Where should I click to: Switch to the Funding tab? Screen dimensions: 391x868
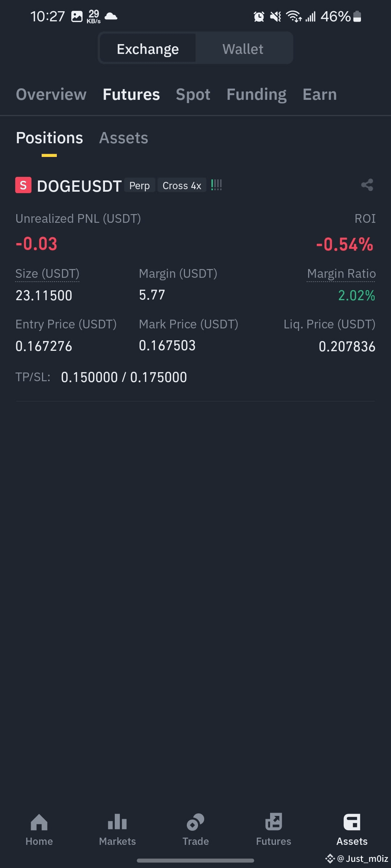pos(257,94)
